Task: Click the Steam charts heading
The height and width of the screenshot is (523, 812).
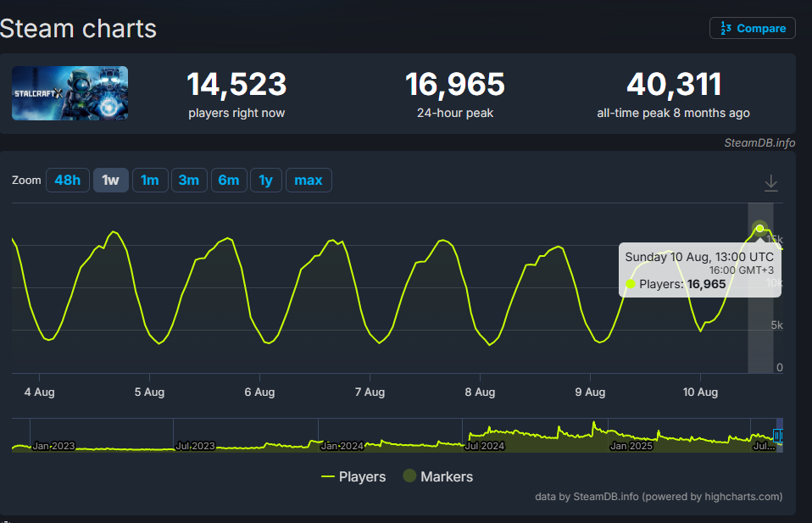Action: click(x=78, y=29)
